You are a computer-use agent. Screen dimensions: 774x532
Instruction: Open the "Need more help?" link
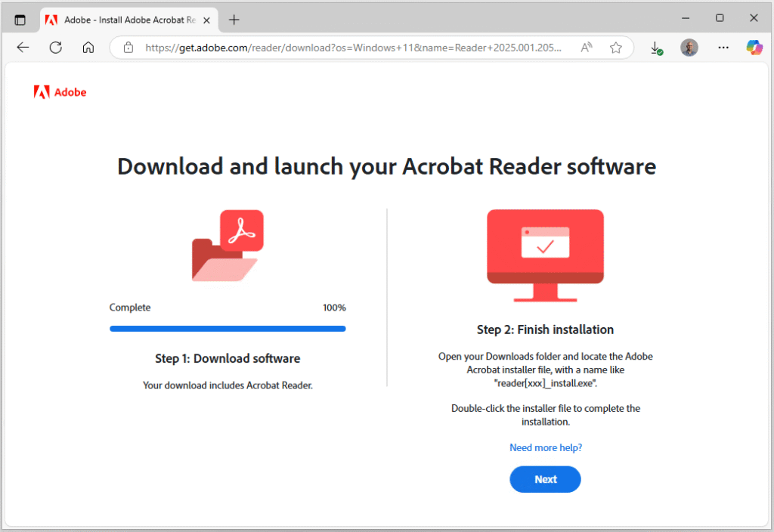tap(545, 447)
